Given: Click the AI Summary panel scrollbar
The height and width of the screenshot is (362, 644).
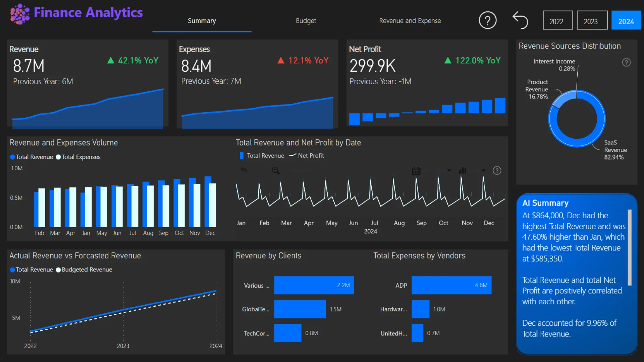Looking at the screenshot, I should coord(630,247).
